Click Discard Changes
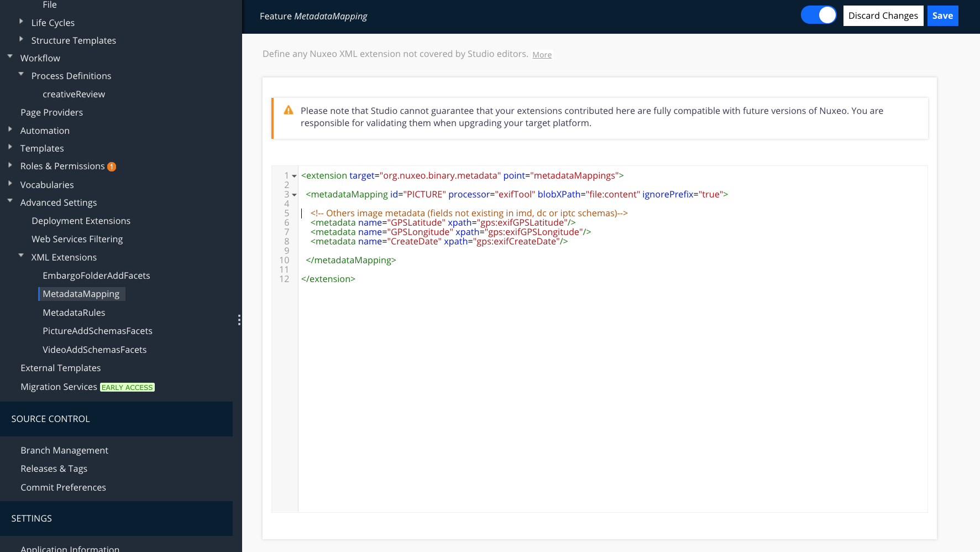 point(883,15)
